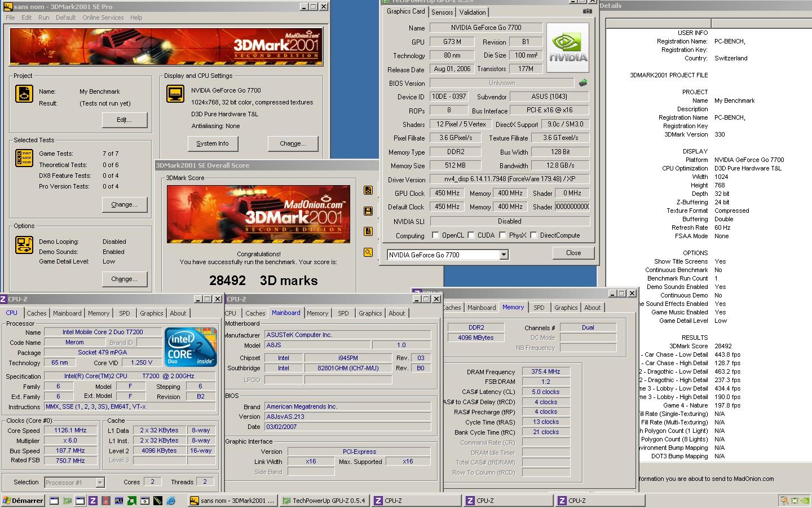This screenshot has width=812, height=508.
Task: Click the 3DMark2001 title bar app icon
Action: 8,6
